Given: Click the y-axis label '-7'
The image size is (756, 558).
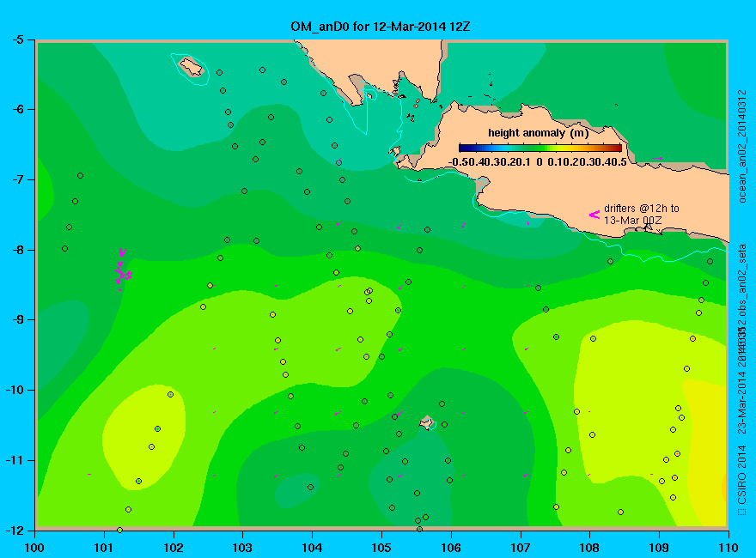Looking at the screenshot, I should (17, 179).
